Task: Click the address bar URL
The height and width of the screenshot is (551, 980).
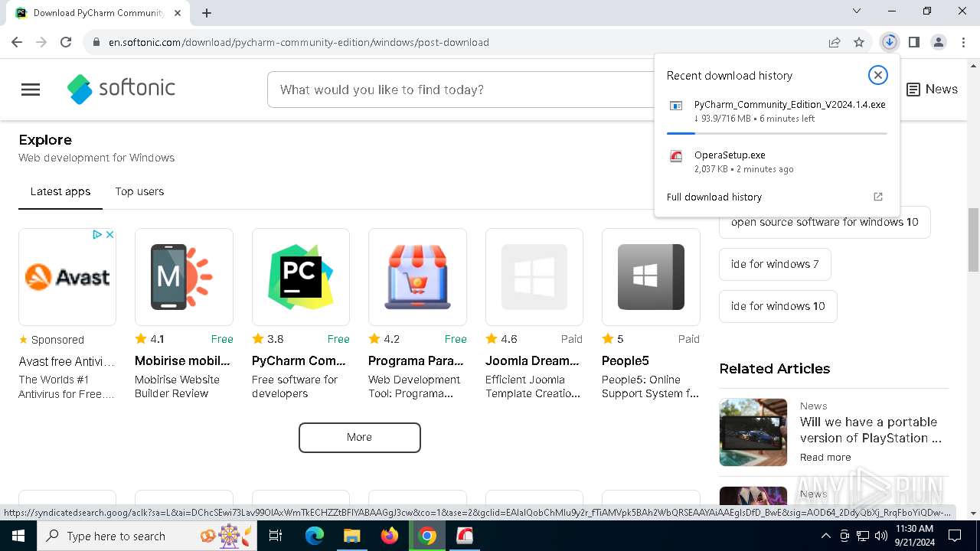Action: point(299,42)
